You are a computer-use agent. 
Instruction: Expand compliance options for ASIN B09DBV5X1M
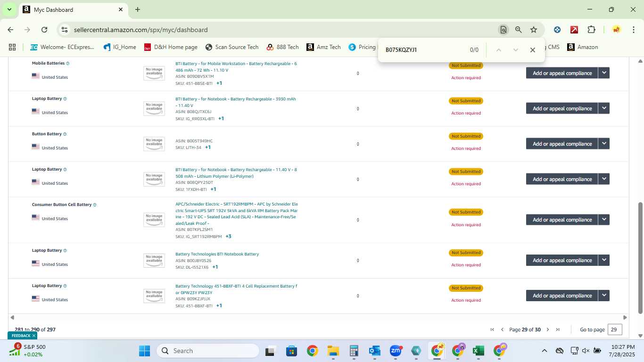(x=604, y=73)
